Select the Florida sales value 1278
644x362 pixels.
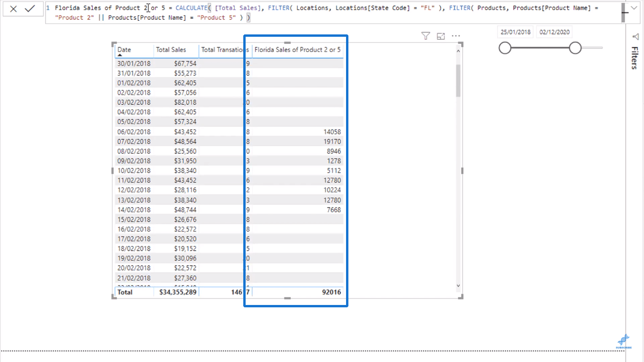click(334, 161)
